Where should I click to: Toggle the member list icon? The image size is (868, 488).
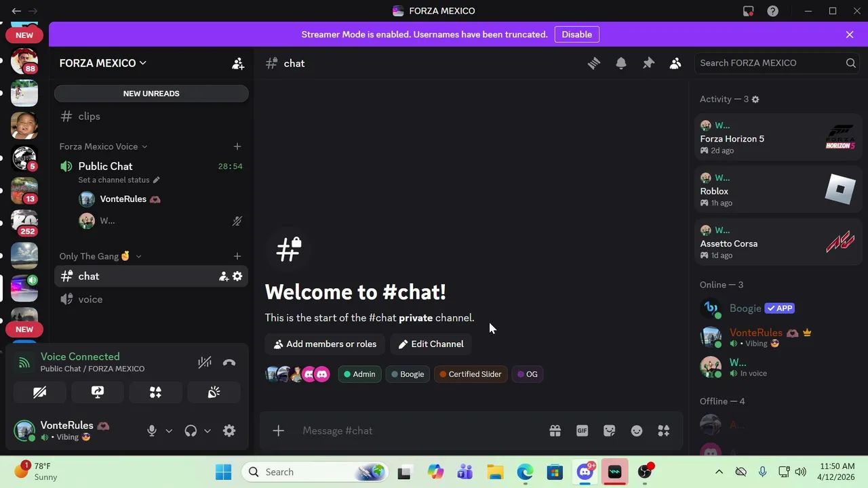tap(675, 63)
